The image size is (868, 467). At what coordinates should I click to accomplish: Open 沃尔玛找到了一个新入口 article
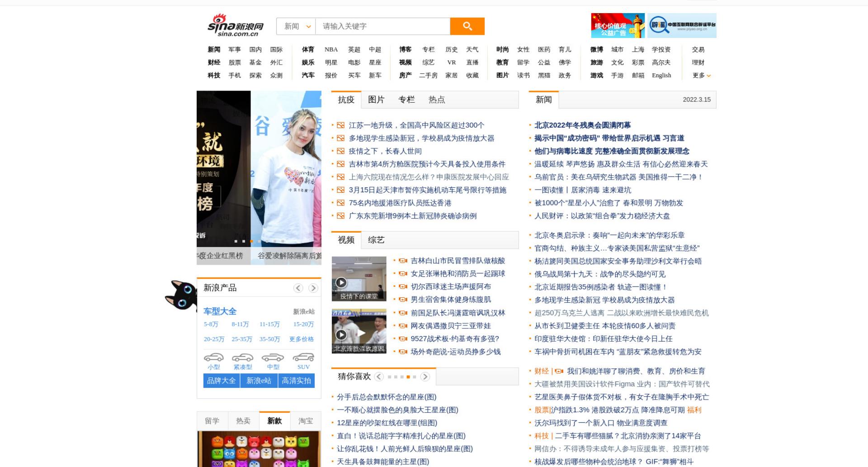(601, 423)
